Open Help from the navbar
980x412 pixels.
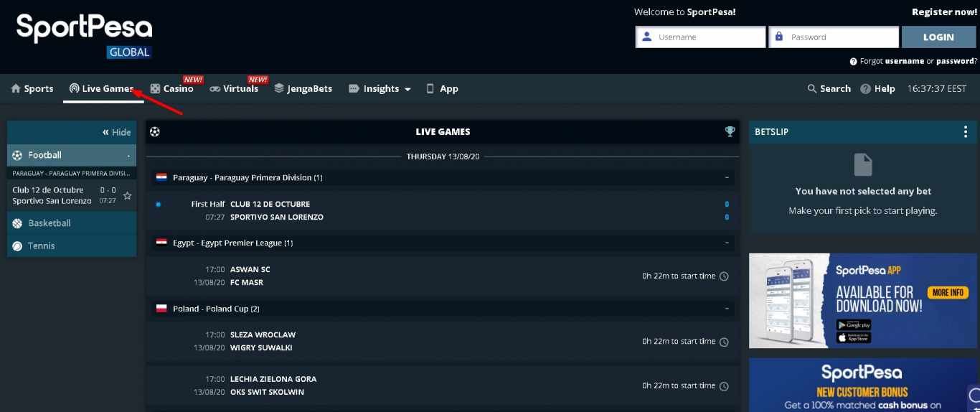click(877, 89)
